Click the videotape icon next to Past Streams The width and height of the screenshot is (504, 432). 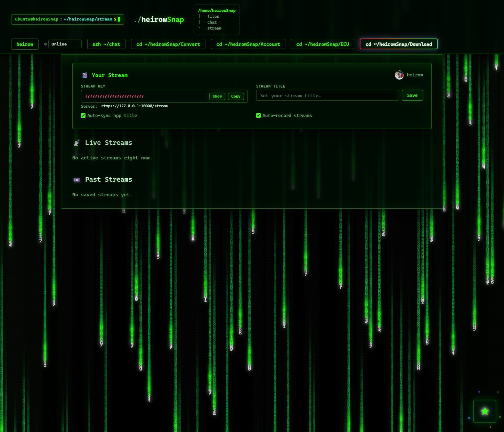tap(77, 180)
